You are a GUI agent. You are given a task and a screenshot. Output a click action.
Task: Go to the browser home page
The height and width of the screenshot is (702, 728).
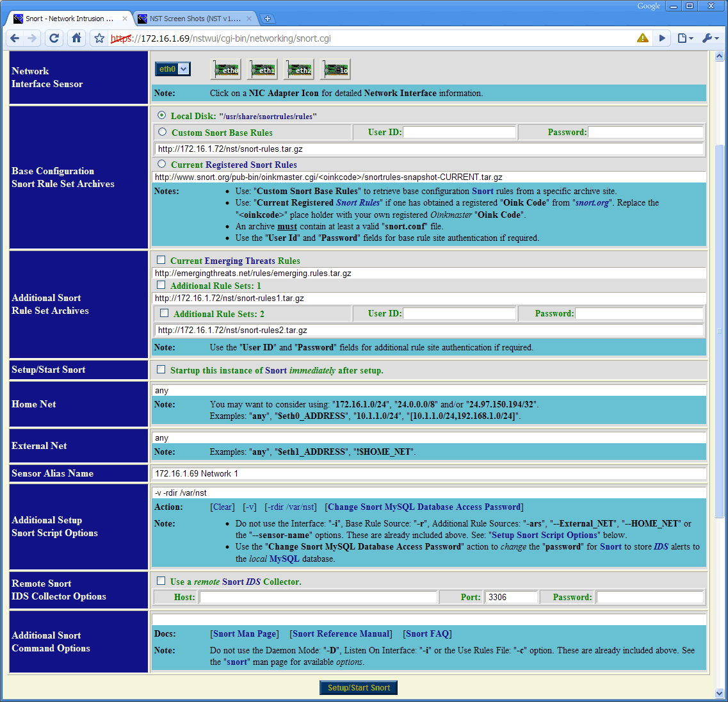(76, 38)
